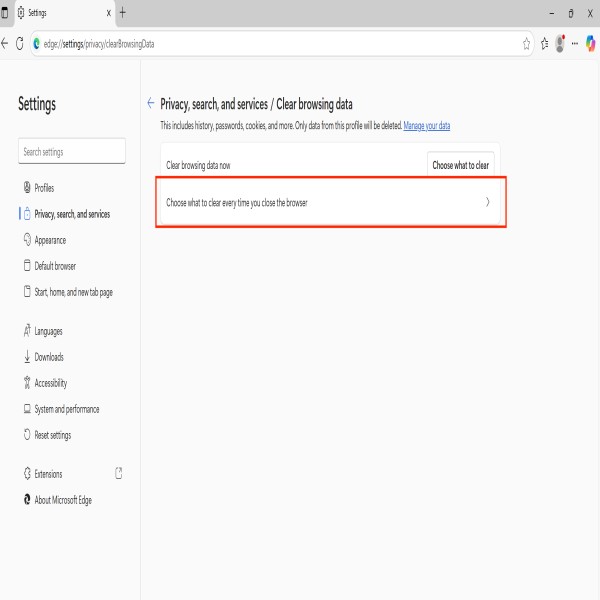Click the Downloads arrow icon
600x600 pixels.
26,357
